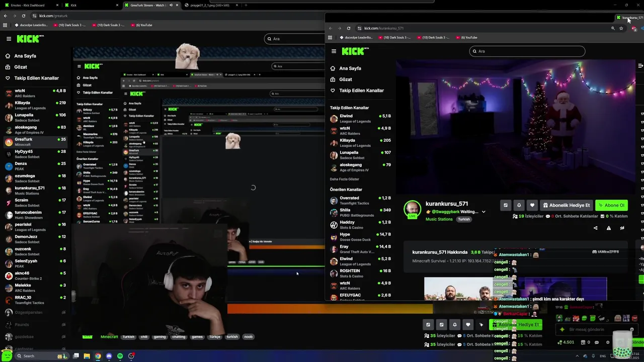Reload the kick.com/greaturk page
Viewport: 644px width, 362px height.
coord(23,16)
